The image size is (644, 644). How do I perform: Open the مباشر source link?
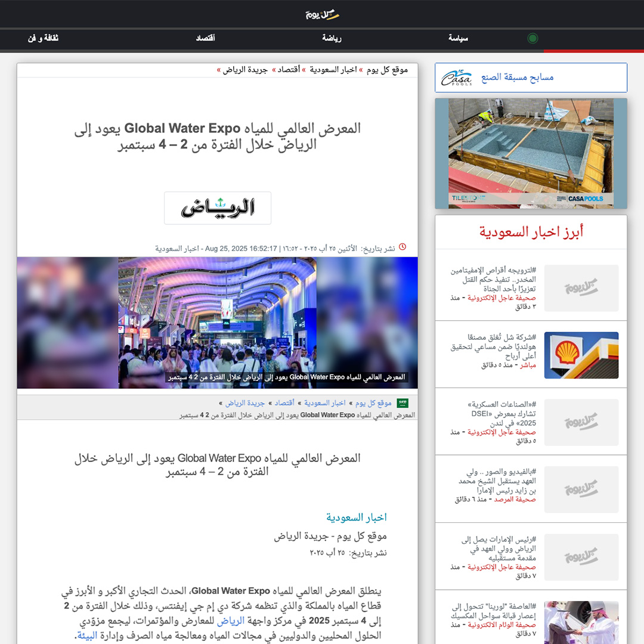(x=528, y=365)
